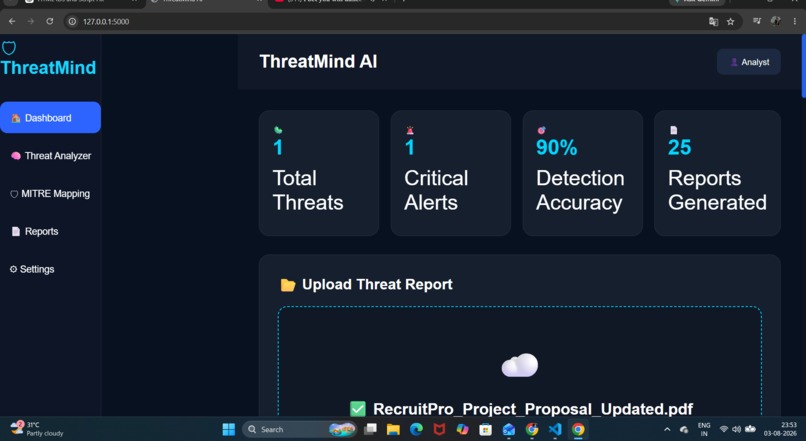806x441 pixels.
Task: Click the Upload Threat Report folder icon
Action: [288, 285]
